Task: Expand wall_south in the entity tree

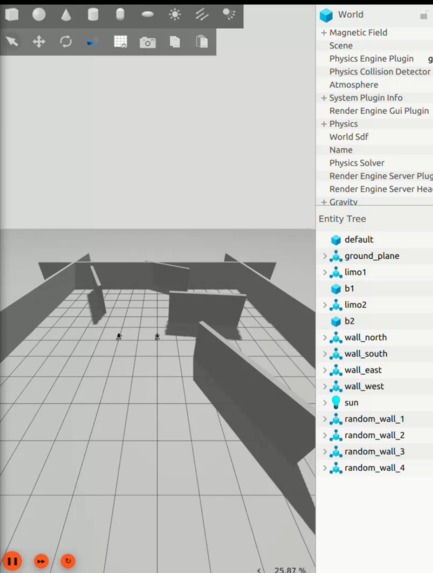Action: (x=324, y=354)
